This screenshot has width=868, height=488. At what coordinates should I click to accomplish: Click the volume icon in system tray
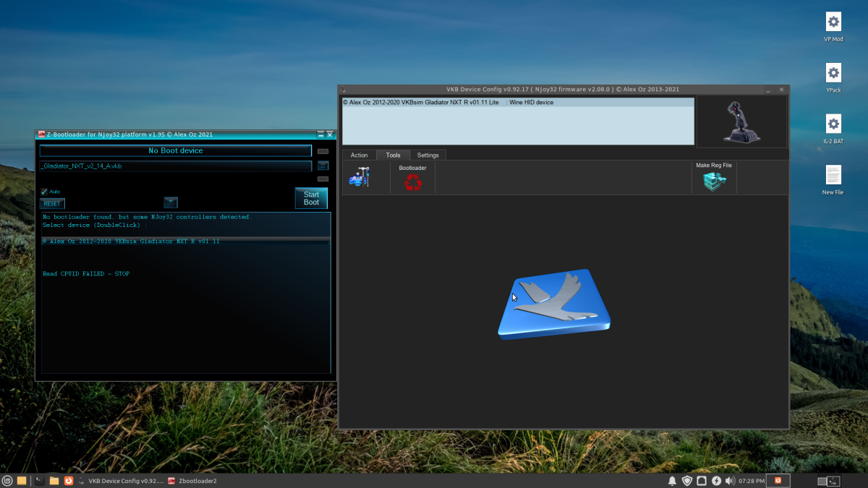730,481
